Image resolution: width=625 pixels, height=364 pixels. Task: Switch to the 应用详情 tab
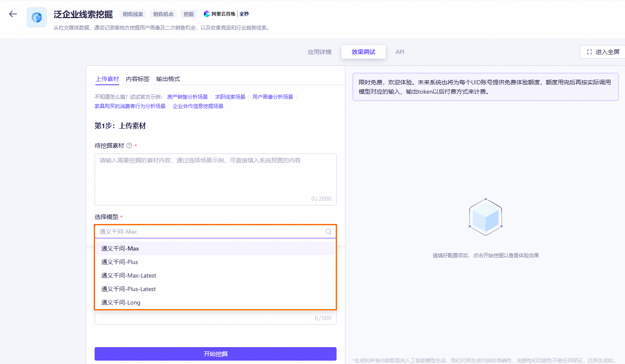(x=320, y=52)
